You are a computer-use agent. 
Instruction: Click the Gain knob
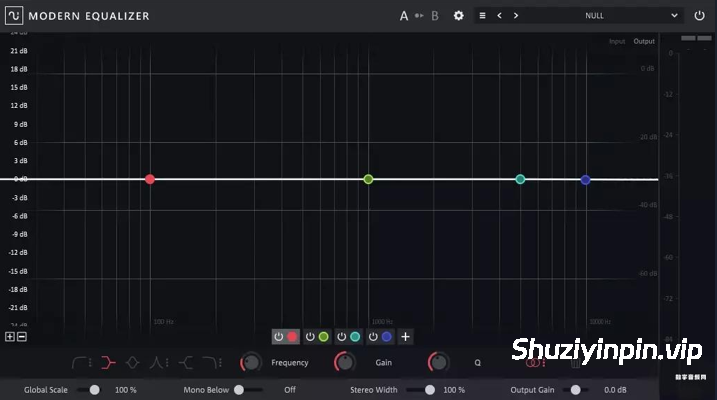[345, 362]
